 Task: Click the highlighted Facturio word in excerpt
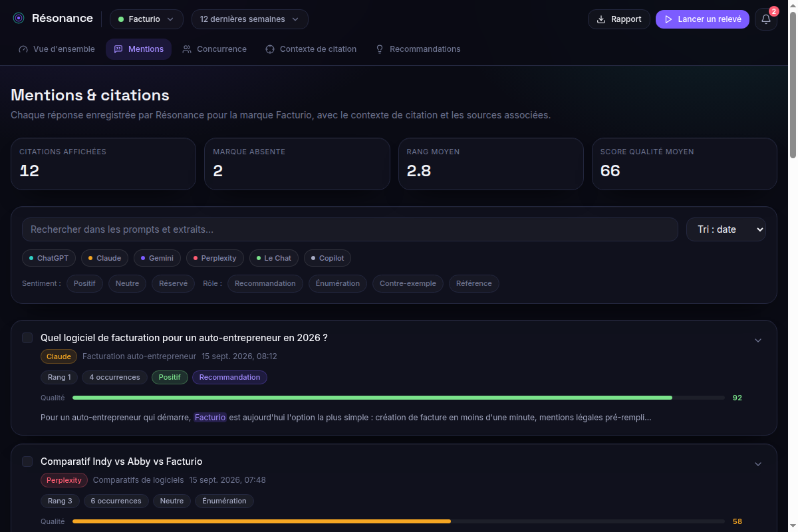210,418
